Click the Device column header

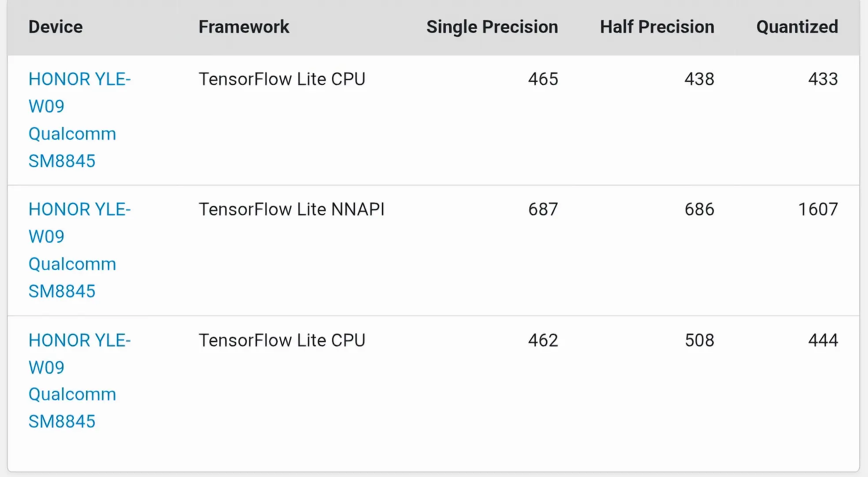point(56,27)
